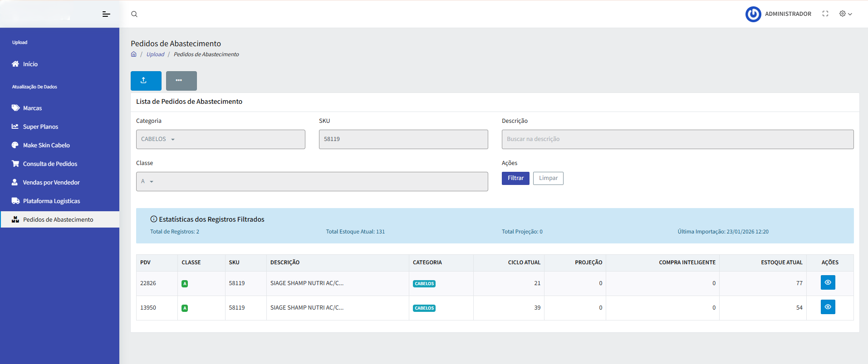868x364 pixels.
Task: Click estoque atual value 77
Action: point(799,283)
